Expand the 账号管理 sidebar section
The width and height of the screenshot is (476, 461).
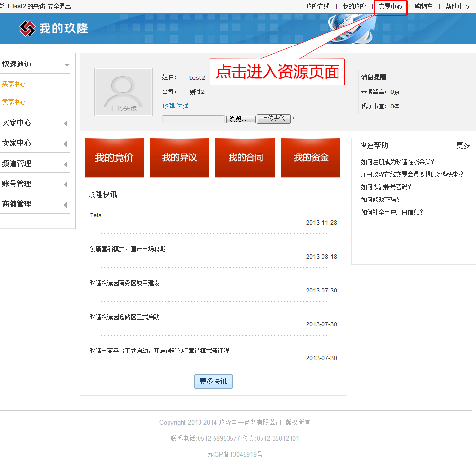(65, 184)
